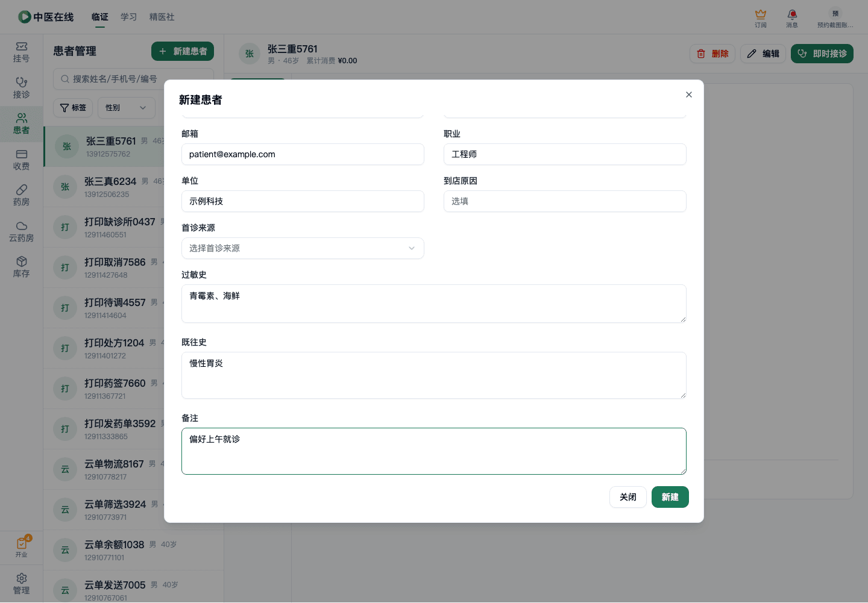Focus the 邮箱 email input field
The image size is (868, 603).
(x=303, y=154)
